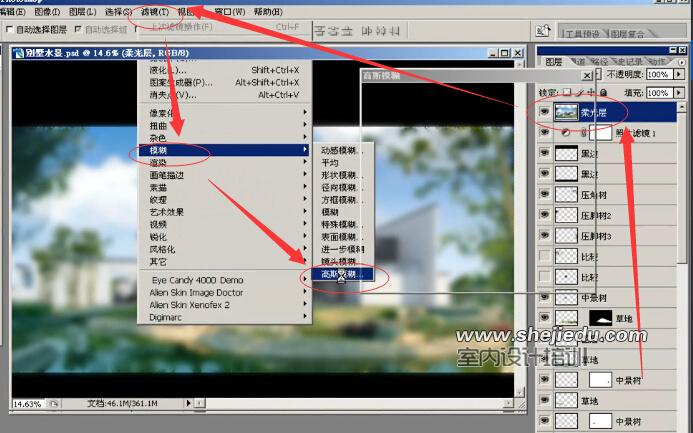Open the 帮助(H) menu
The width and height of the screenshot is (693, 433).
[268, 12]
